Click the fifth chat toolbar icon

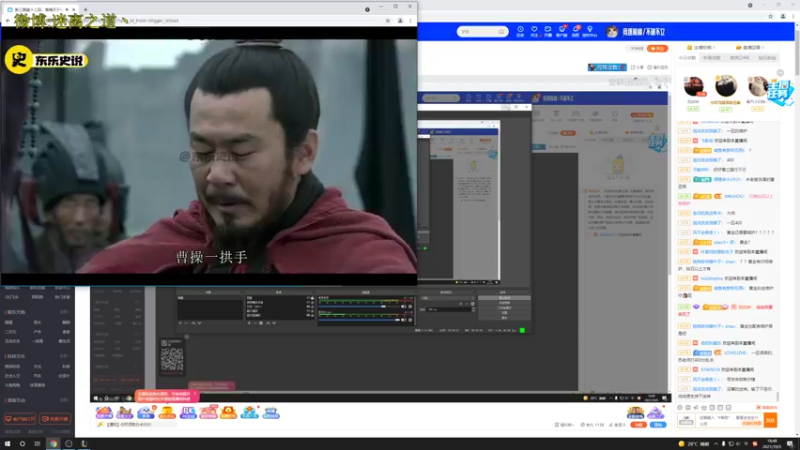coord(712,408)
